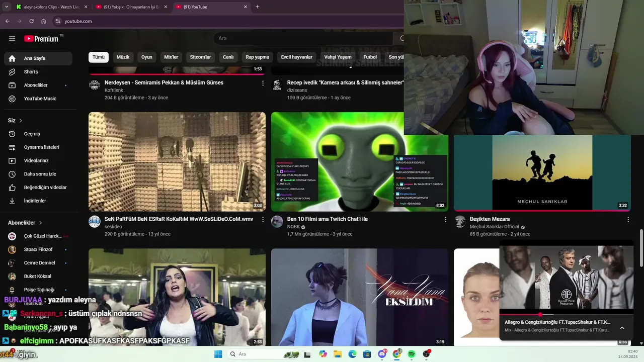Open Cemre Demirel subscription
This screenshot has height=362, width=644.
coord(38,263)
